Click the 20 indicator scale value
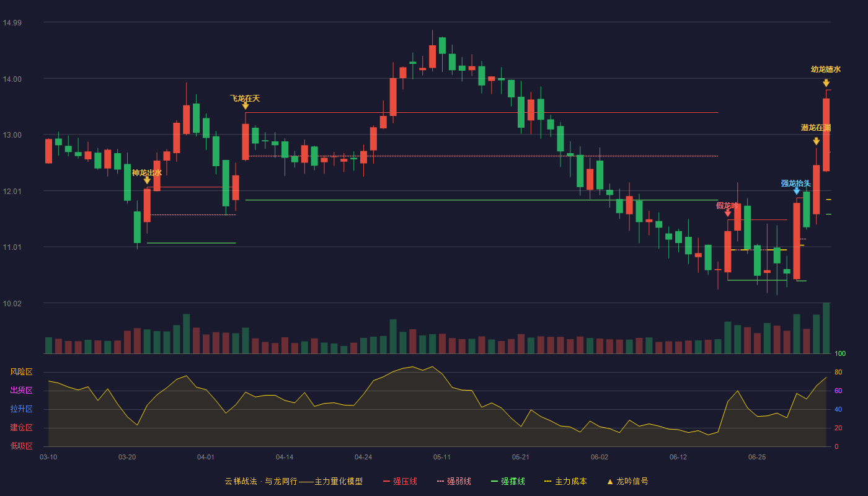The height and width of the screenshot is (496, 868). point(838,428)
